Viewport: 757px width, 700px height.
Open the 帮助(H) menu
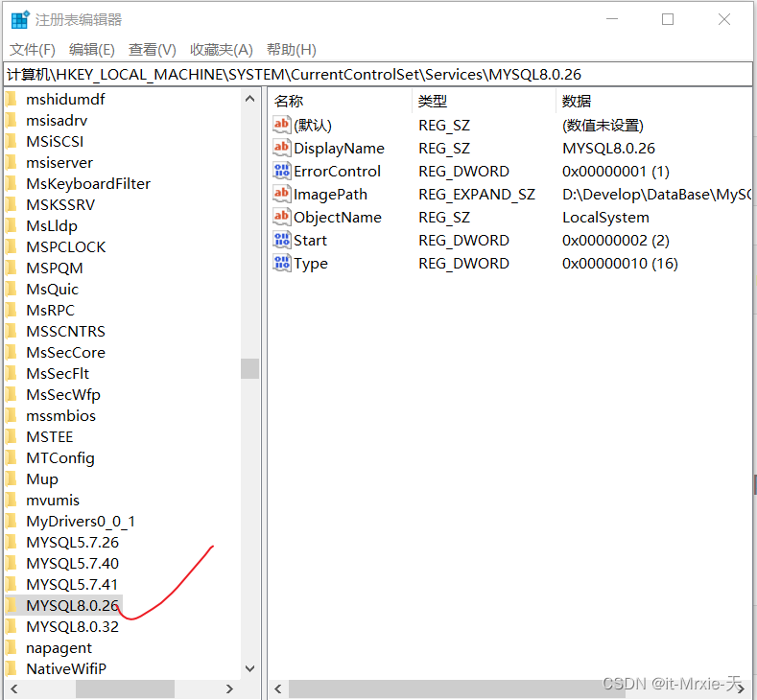(x=292, y=49)
